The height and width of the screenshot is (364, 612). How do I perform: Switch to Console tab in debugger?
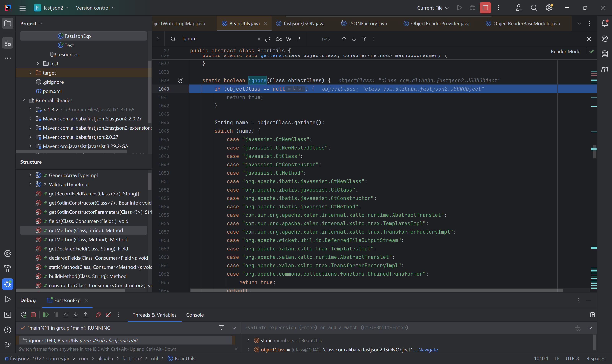[195, 315]
